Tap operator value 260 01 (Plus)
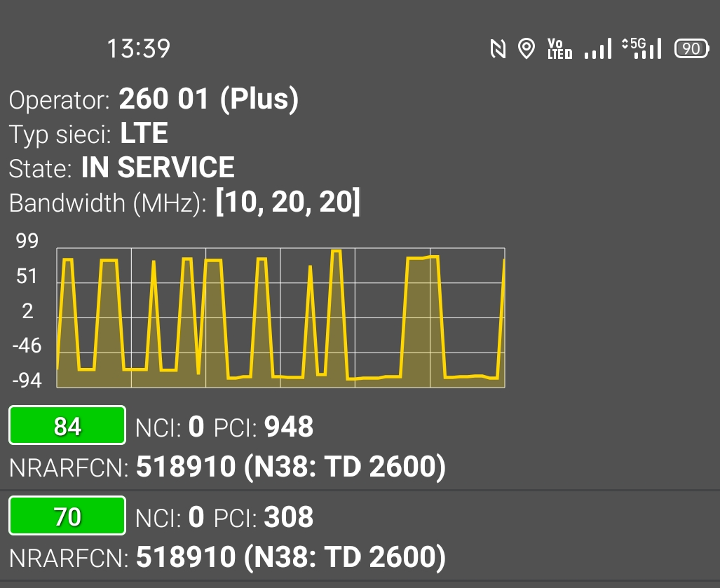 point(209,100)
